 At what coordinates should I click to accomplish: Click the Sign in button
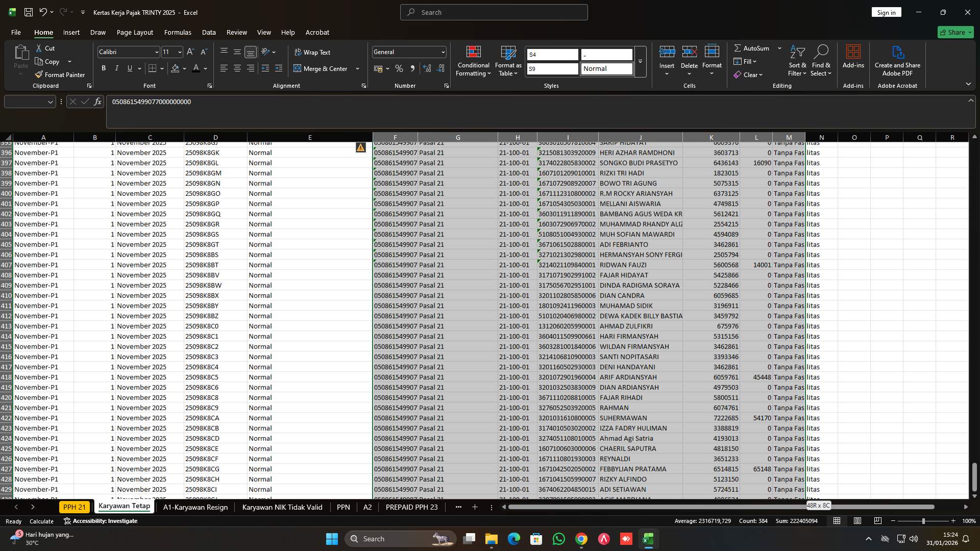click(x=886, y=12)
